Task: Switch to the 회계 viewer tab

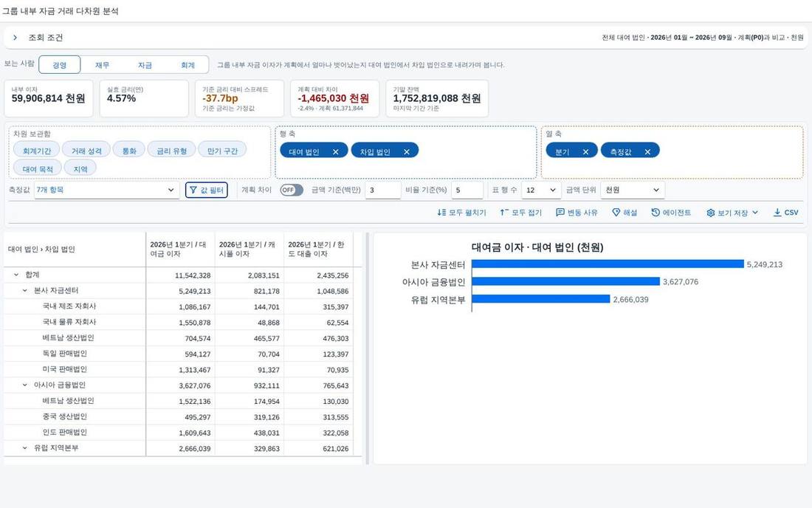Action: [187, 65]
